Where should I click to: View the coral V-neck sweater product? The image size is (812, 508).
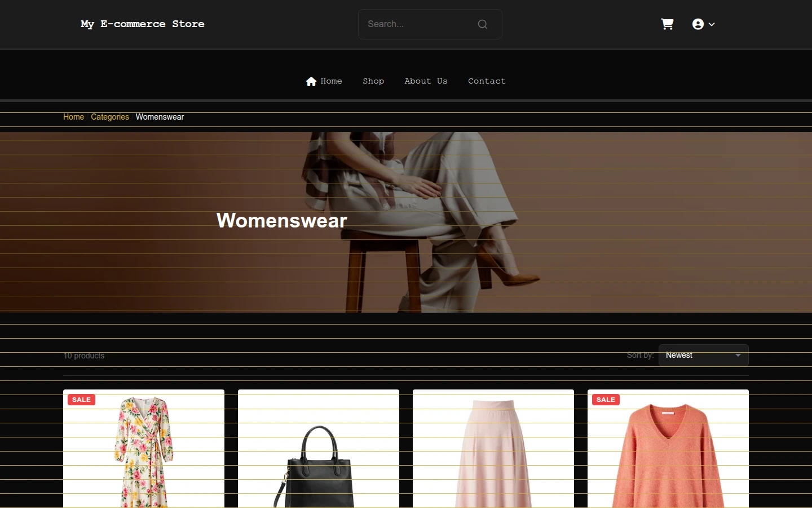coord(668,449)
